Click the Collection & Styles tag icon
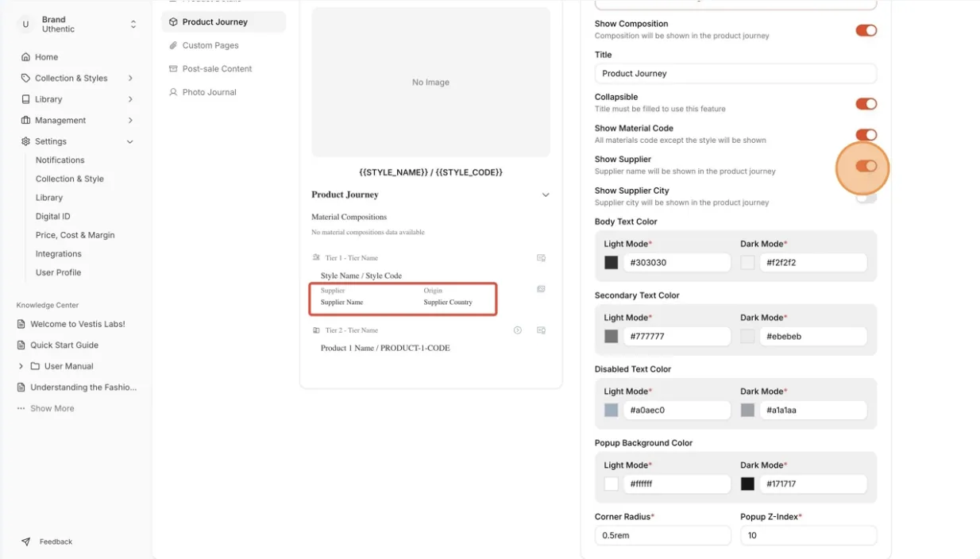The width and height of the screenshot is (980, 559). coord(25,78)
